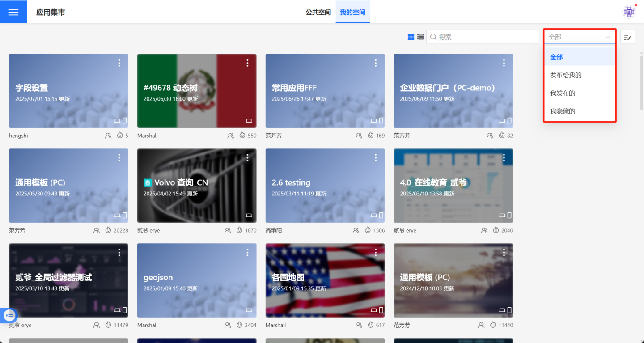The height and width of the screenshot is (343, 644).
Task: Collapse the 全部 filter dropdown
Action: click(580, 37)
